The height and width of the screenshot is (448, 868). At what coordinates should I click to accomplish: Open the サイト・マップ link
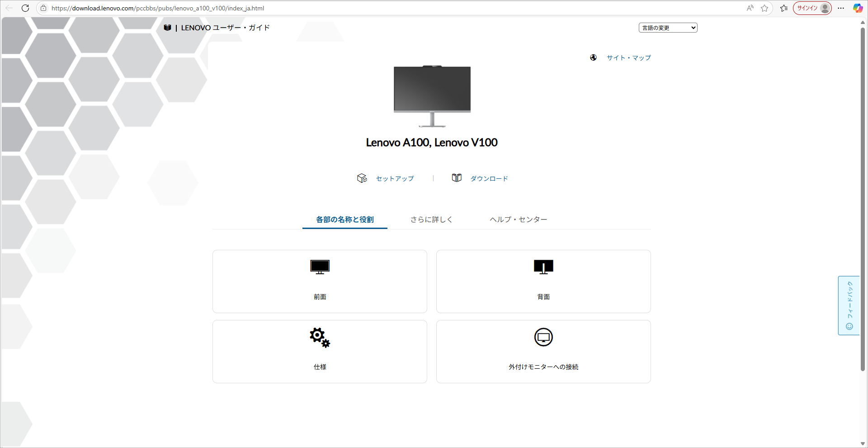point(628,57)
